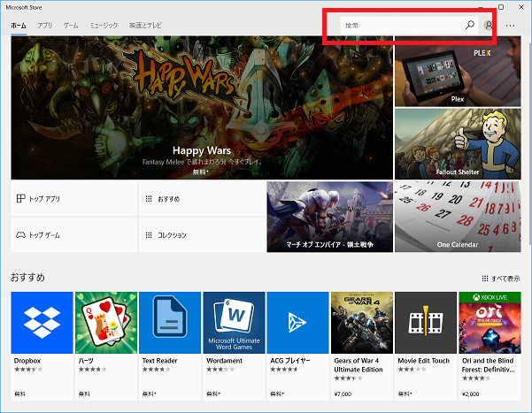Open the Text Reader app tile
This screenshot has height=413, width=532.
[170, 323]
